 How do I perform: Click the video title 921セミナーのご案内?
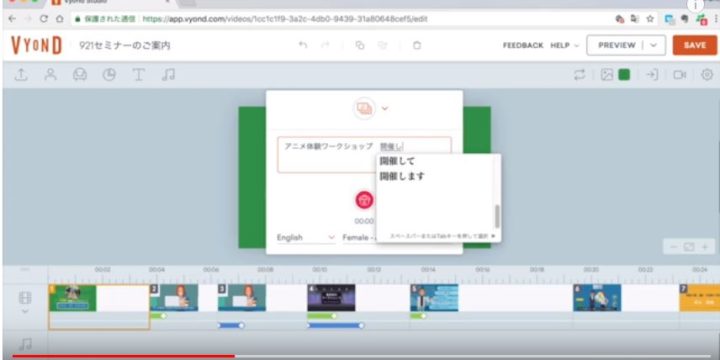tap(125, 45)
